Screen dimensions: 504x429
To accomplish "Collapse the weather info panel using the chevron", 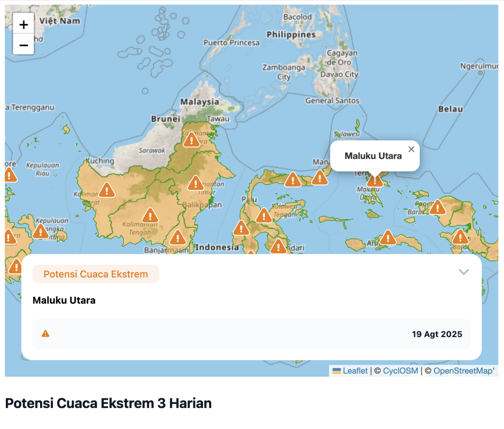I will pyautogui.click(x=464, y=272).
